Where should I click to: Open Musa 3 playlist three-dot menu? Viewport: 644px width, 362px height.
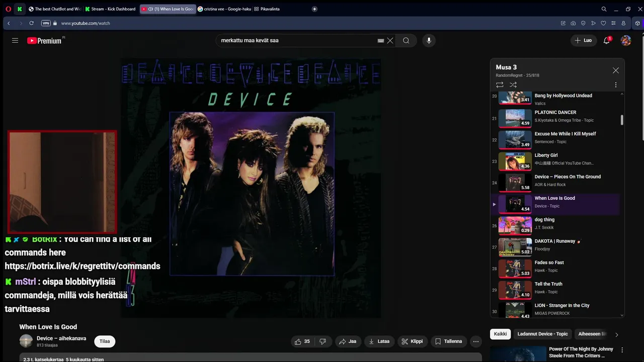pyautogui.click(x=616, y=85)
